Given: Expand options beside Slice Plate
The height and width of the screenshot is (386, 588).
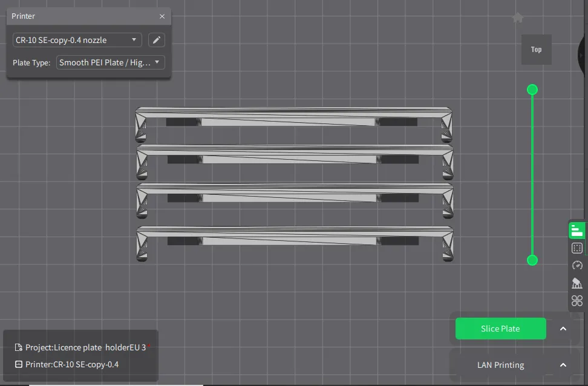Looking at the screenshot, I should tap(563, 329).
